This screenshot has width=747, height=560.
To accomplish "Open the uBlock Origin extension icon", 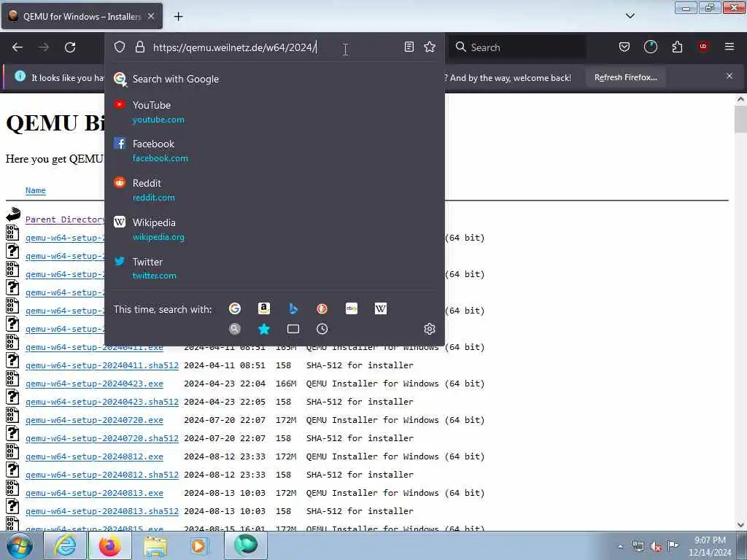I will pos(703,47).
